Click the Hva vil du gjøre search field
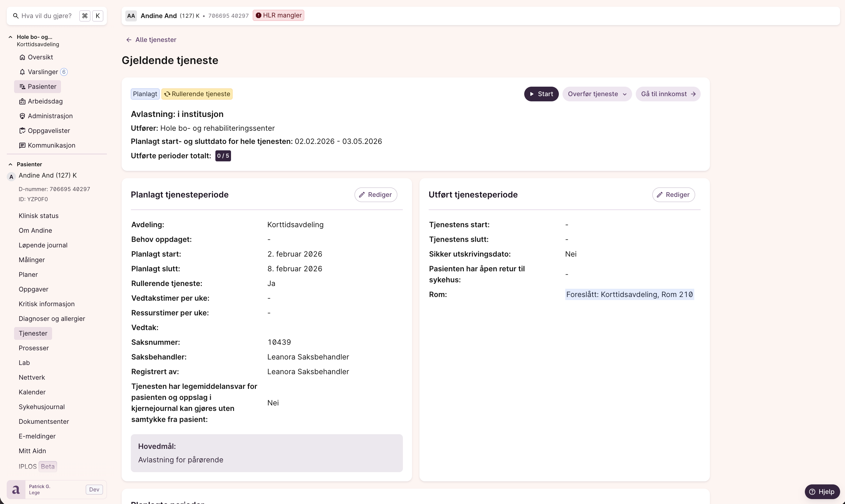Image resolution: width=845 pixels, height=504 pixels. [x=47, y=16]
